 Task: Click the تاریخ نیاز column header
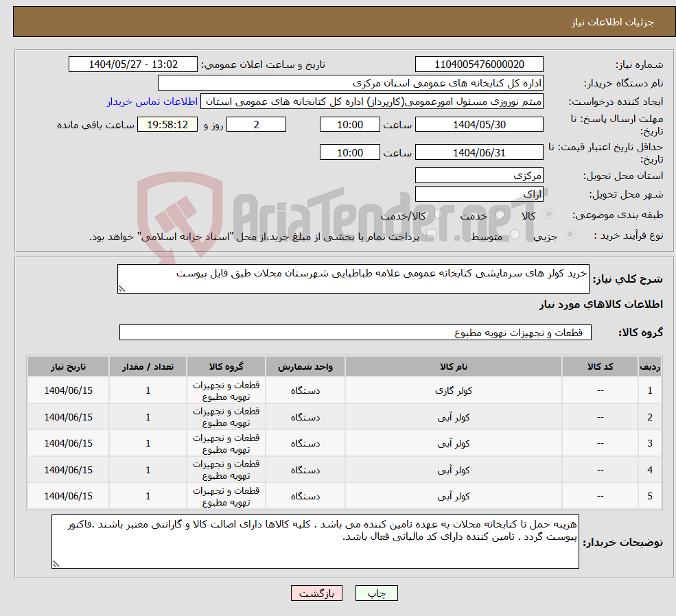coord(68,366)
